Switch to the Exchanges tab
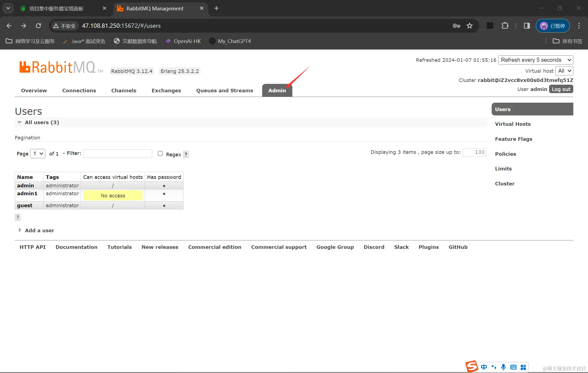 tap(166, 90)
